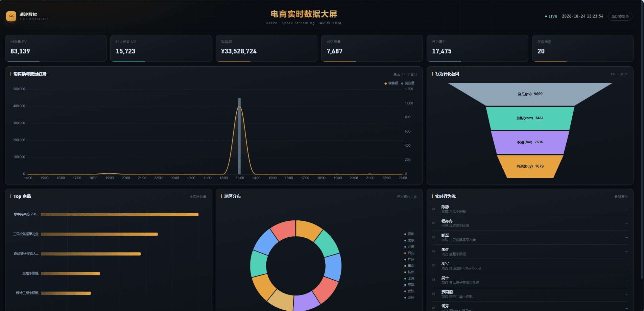This screenshot has height=311, width=644.
Task: Click the timestamp 2026-10-24 13:23:54
Action: [x=582, y=16]
